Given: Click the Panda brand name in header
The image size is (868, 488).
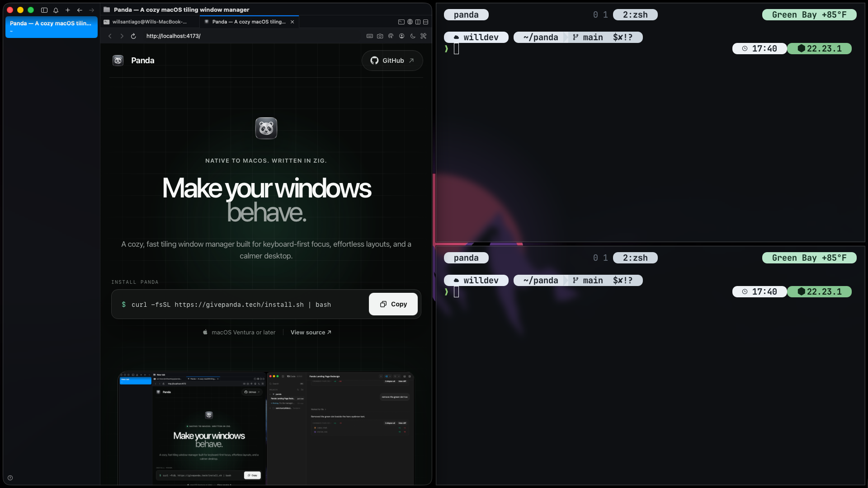Looking at the screenshot, I should click(143, 61).
